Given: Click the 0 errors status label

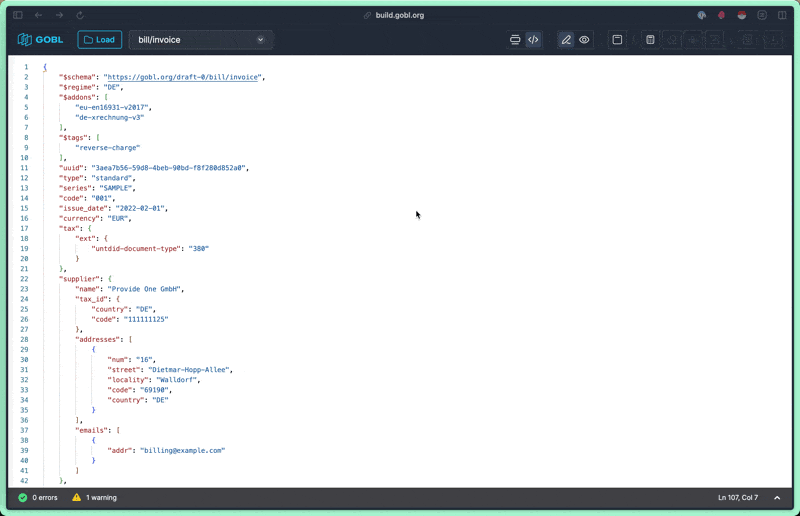Looking at the screenshot, I should coord(45,498).
